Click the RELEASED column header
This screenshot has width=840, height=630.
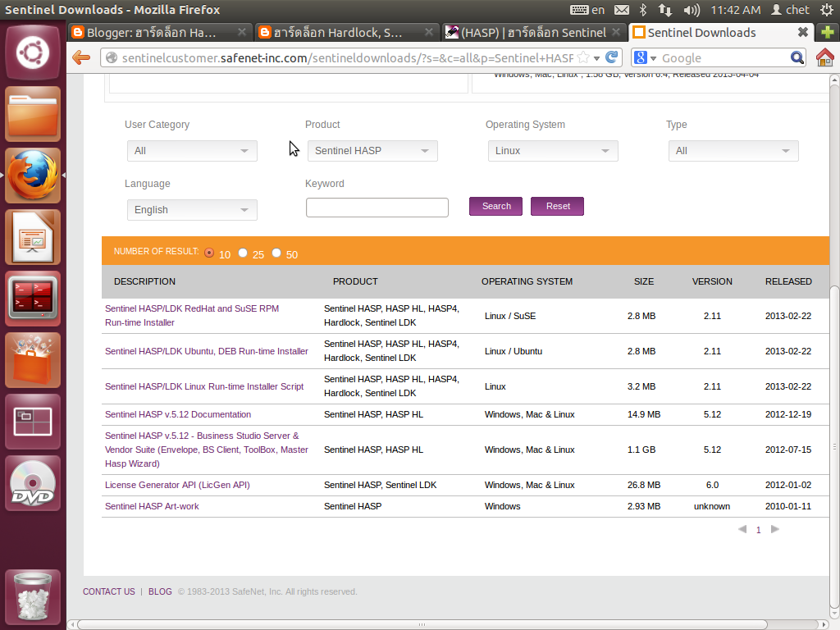coord(788,281)
